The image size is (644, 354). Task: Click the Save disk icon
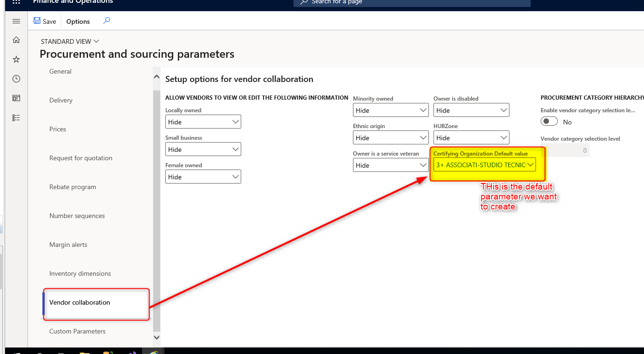pos(37,20)
